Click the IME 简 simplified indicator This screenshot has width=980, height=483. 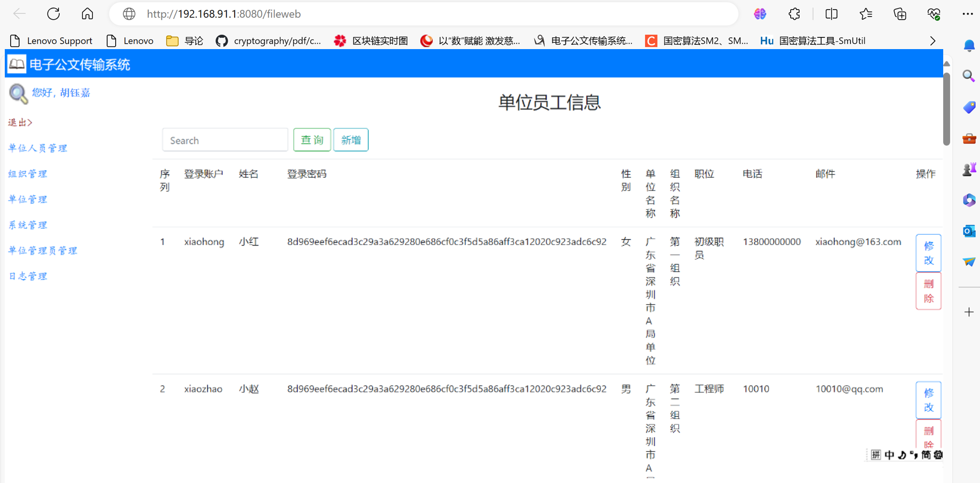coord(926,455)
